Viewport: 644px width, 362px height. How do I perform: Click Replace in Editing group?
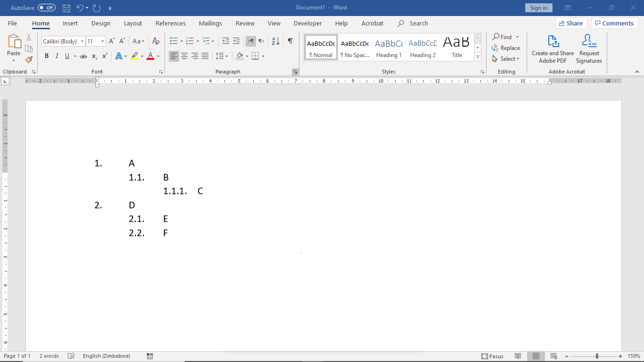tap(506, 48)
